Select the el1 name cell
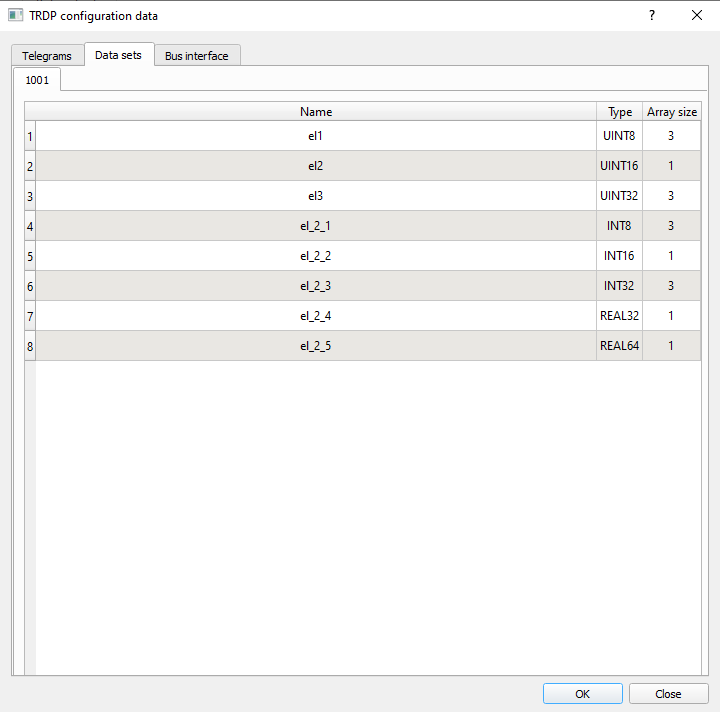 click(x=316, y=136)
